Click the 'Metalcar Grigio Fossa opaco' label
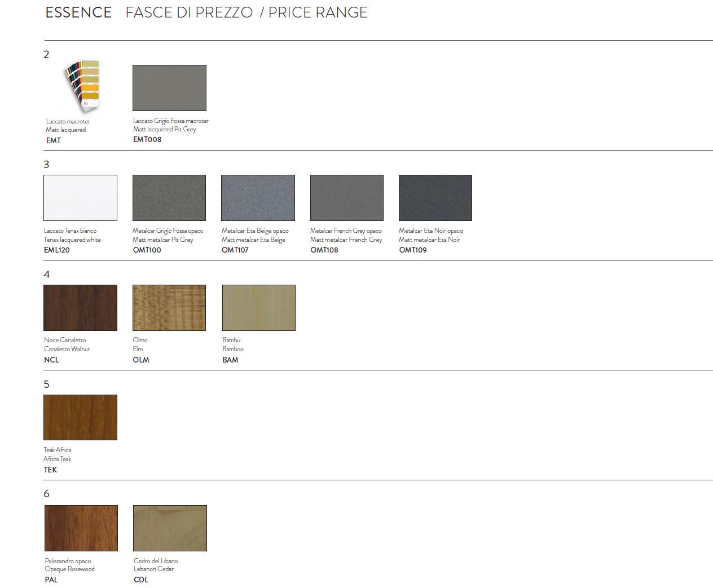 [x=168, y=231]
